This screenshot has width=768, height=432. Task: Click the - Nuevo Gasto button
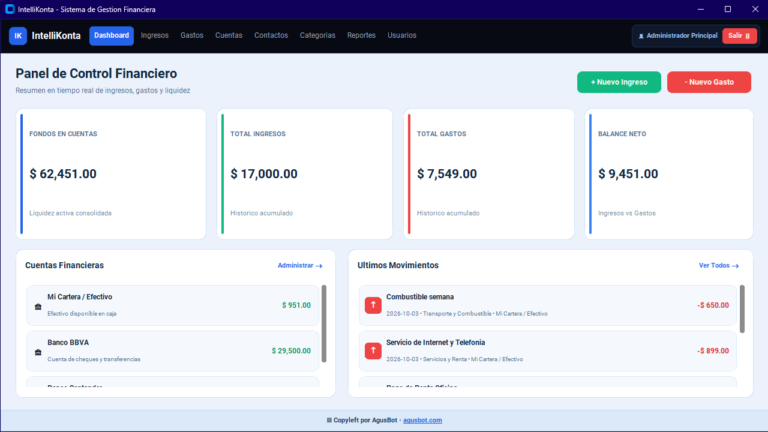(709, 82)
